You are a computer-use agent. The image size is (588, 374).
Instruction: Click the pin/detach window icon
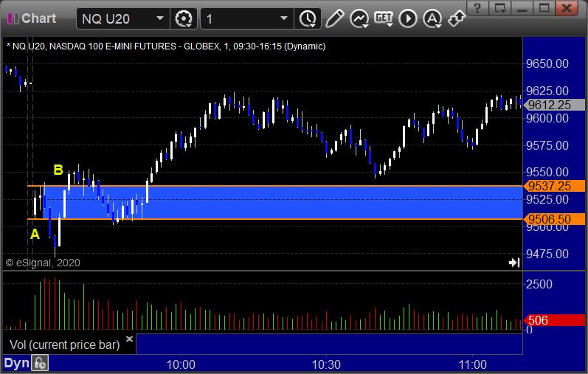(x=457, y=18)
